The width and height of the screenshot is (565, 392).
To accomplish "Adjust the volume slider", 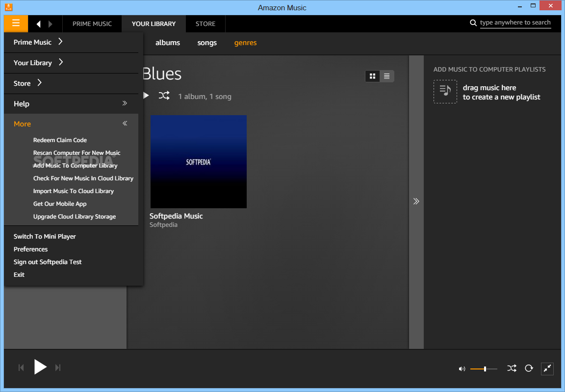I will click(484, 369).
